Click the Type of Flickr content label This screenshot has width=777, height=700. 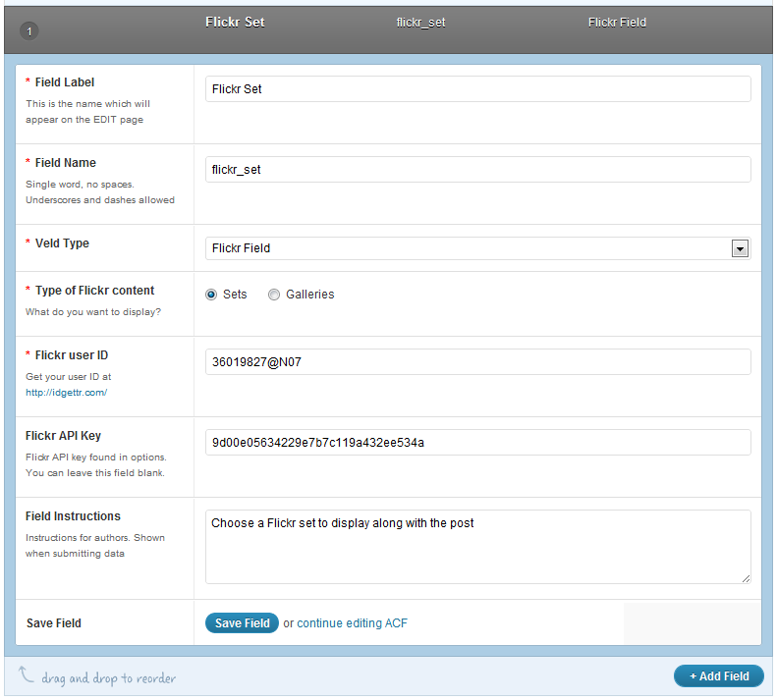94,291
